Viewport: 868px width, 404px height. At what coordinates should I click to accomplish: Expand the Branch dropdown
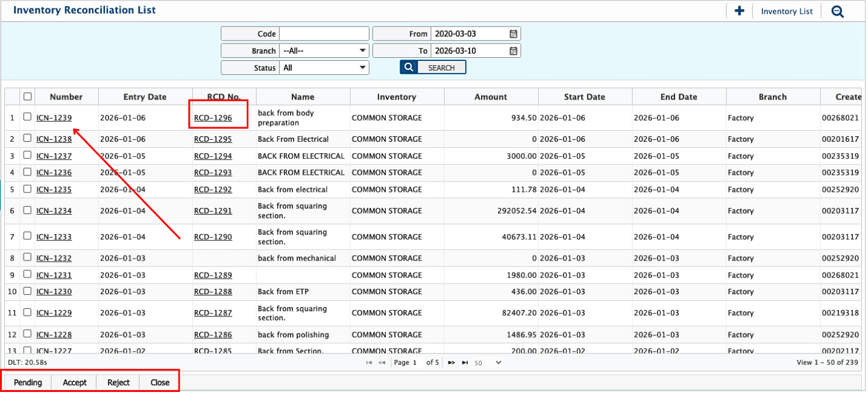coord(324,51)
